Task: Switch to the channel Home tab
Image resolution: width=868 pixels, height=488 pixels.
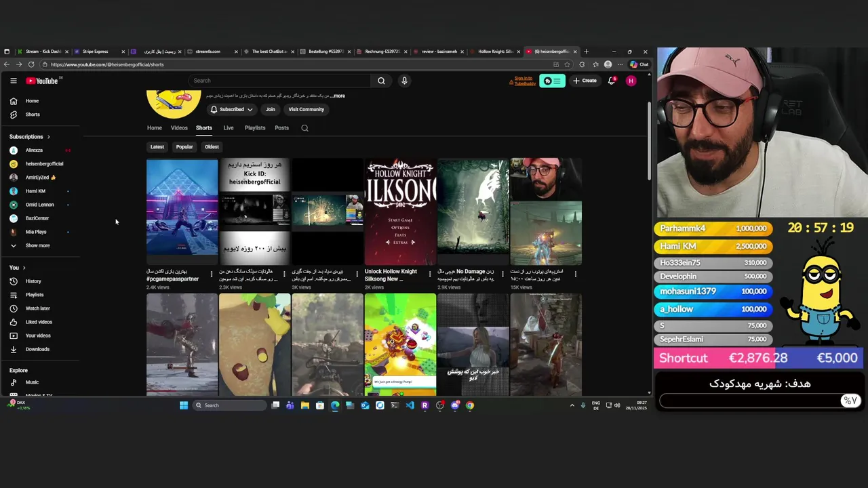Action: (x=155, y=128)
